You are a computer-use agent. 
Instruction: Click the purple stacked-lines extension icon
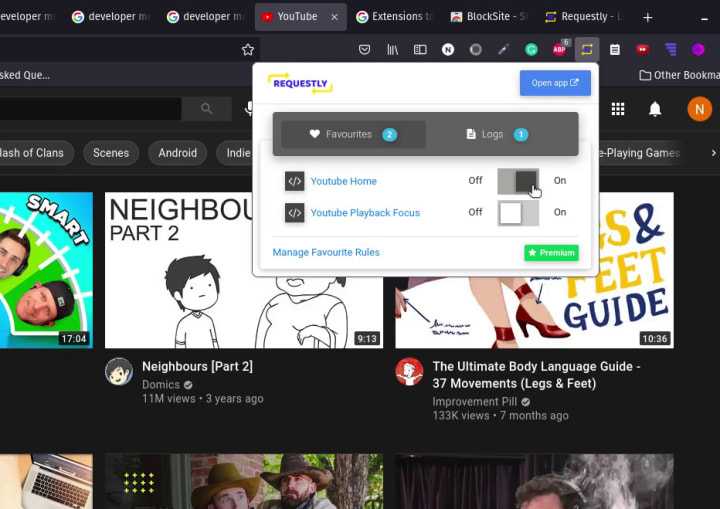coord(670,49)
